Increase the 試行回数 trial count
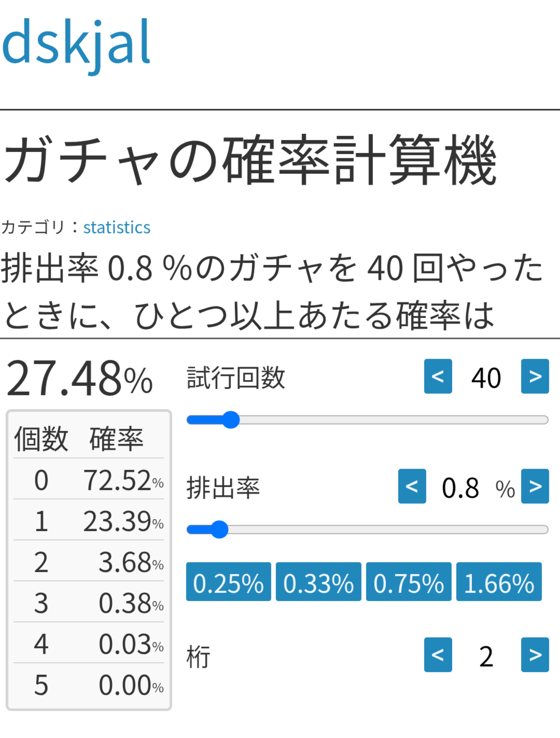 coord(535,376)
